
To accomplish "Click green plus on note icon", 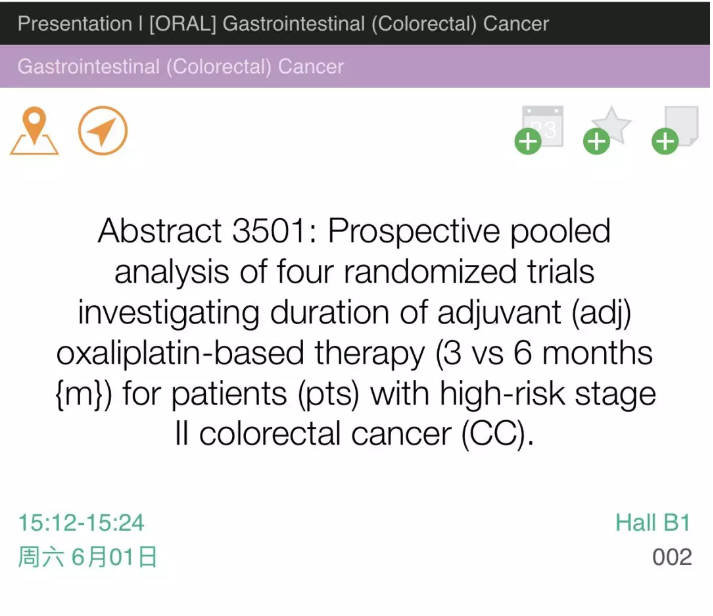I will click(665, 142).
